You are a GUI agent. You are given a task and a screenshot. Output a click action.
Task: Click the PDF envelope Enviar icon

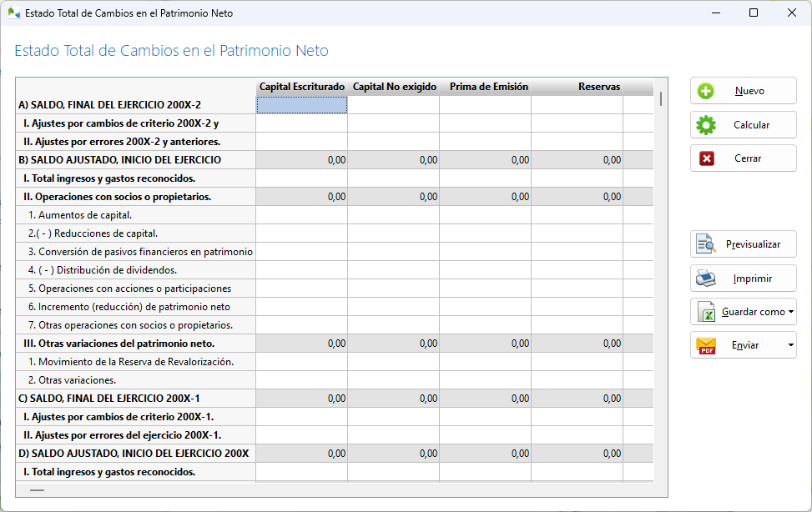[706, 345]
